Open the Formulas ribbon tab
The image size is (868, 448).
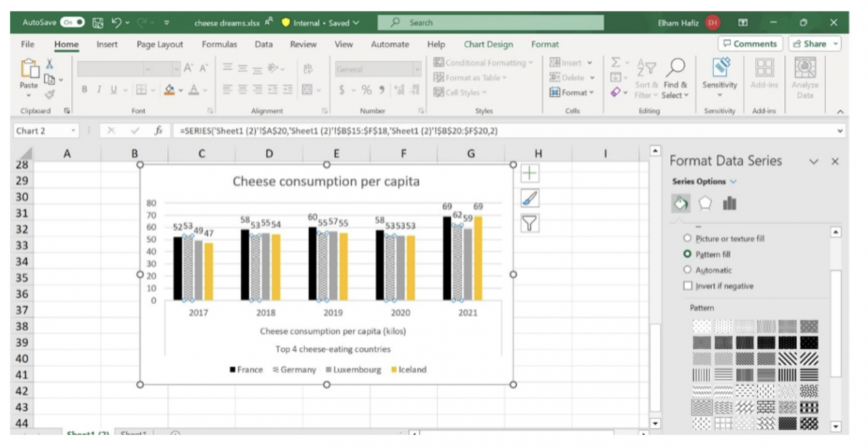pyautogui.click(x=219, y=44)
